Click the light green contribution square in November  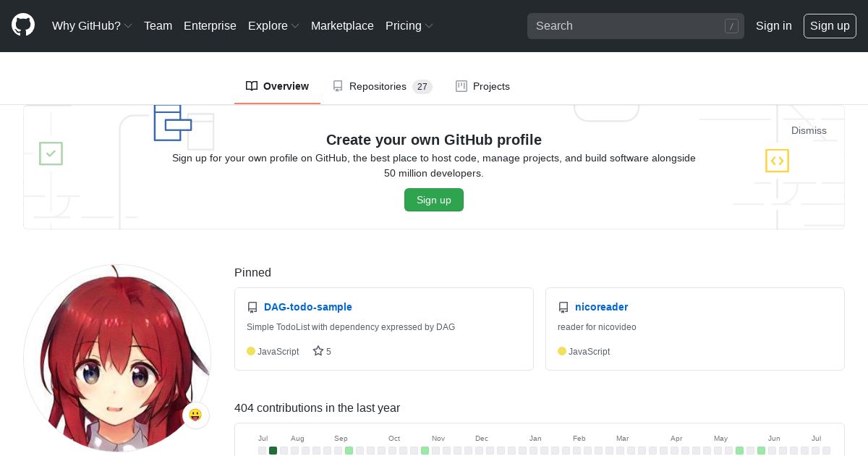pyautogui.click(x=425, y=450)
